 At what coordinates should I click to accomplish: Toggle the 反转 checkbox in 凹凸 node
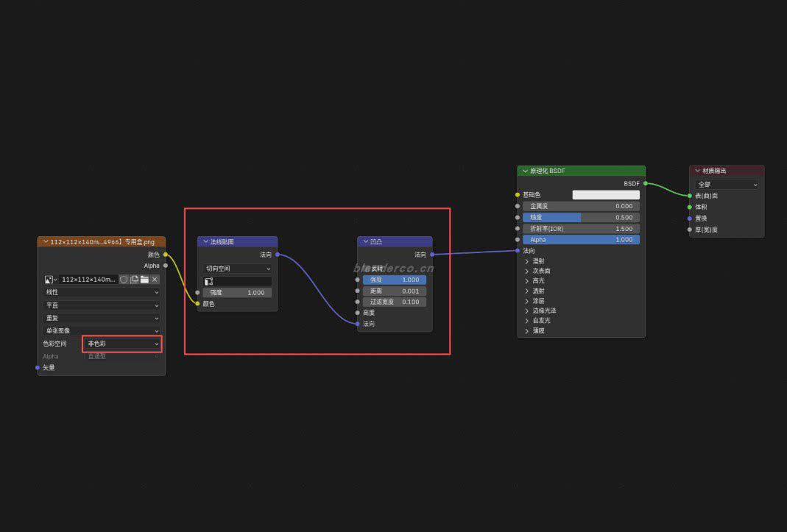367,269
